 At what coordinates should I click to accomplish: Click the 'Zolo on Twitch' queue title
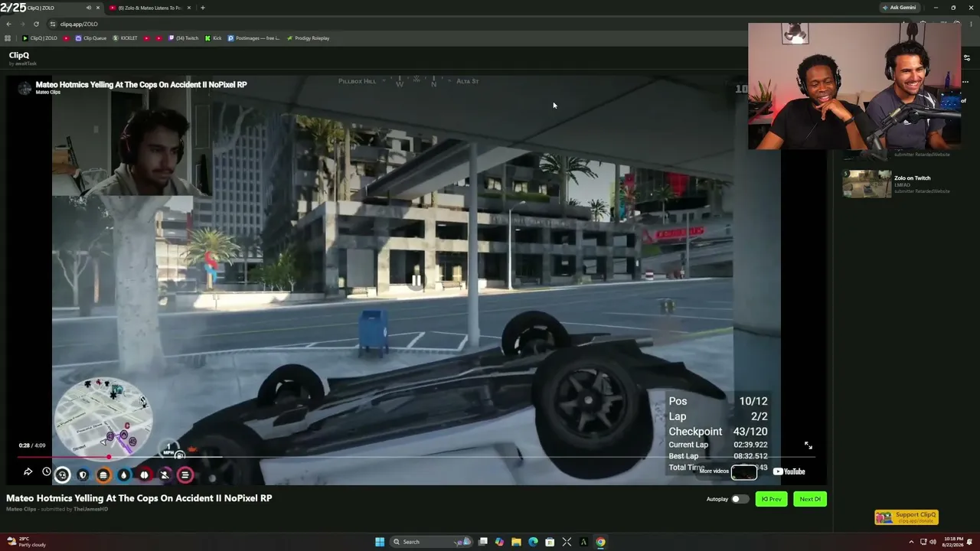[913, 178]
